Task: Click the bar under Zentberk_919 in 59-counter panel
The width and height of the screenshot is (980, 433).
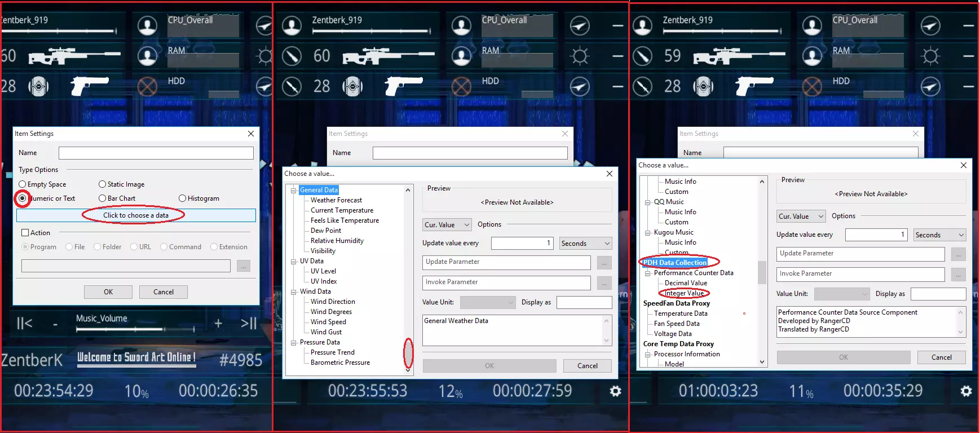Action: click(722, 30)
